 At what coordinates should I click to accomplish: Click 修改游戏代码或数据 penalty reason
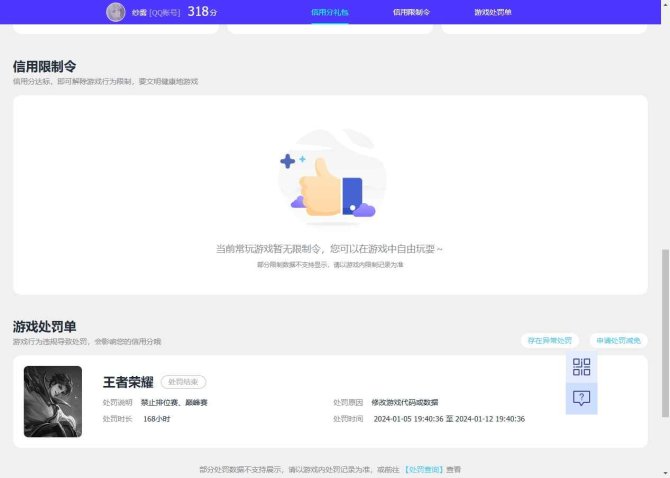(405, 402)
